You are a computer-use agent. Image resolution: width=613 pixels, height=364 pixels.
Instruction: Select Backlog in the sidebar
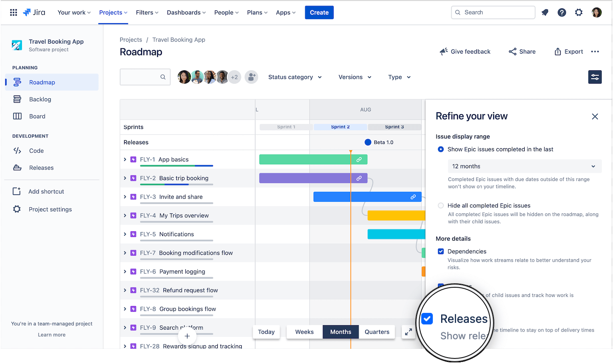pos(40,99)
